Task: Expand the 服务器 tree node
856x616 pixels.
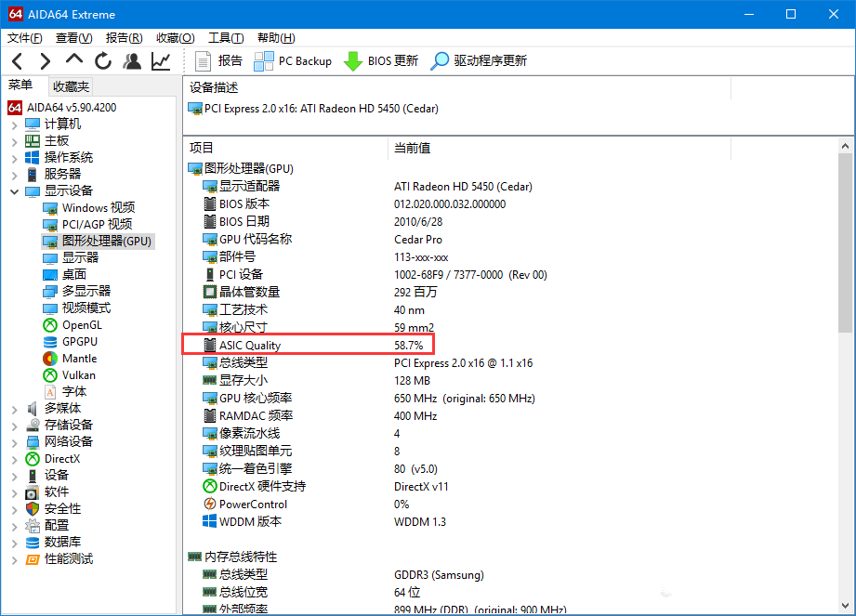Action: pos(15,176)
